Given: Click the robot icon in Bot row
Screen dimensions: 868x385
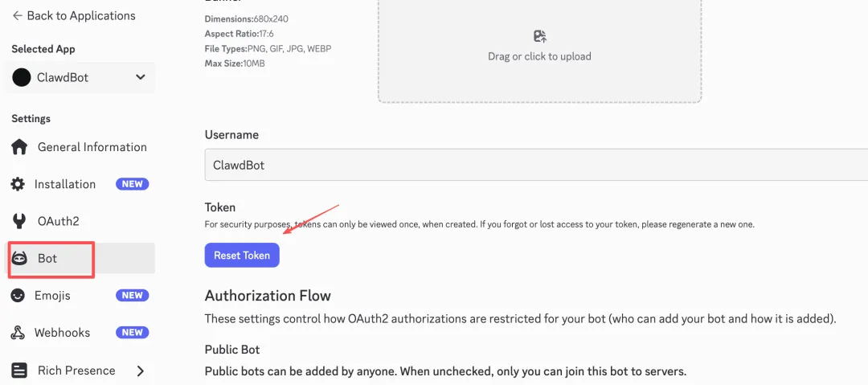Looking at the screenshot, I should [x=20, y=259].
